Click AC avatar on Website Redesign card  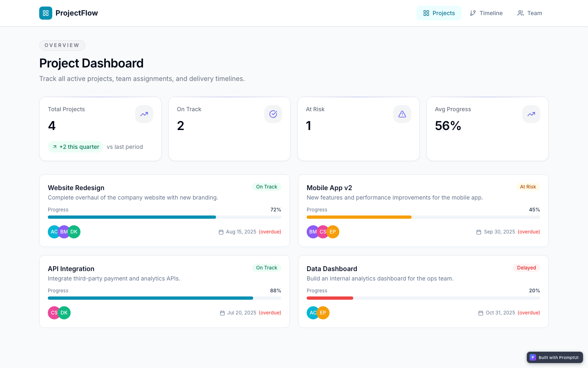click(53, 232)
